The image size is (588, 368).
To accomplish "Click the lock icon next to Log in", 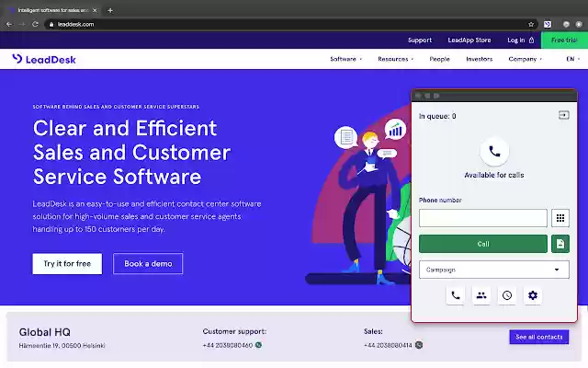I will pyautogui.click(x=531, y=40).
